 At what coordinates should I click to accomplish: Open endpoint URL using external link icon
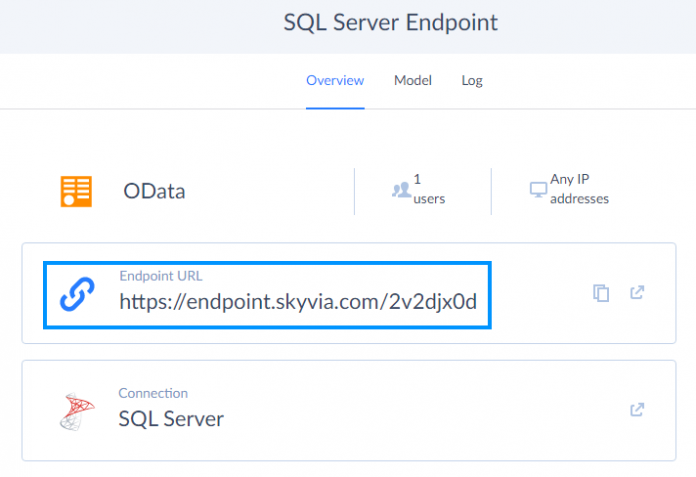click(637, 293)
